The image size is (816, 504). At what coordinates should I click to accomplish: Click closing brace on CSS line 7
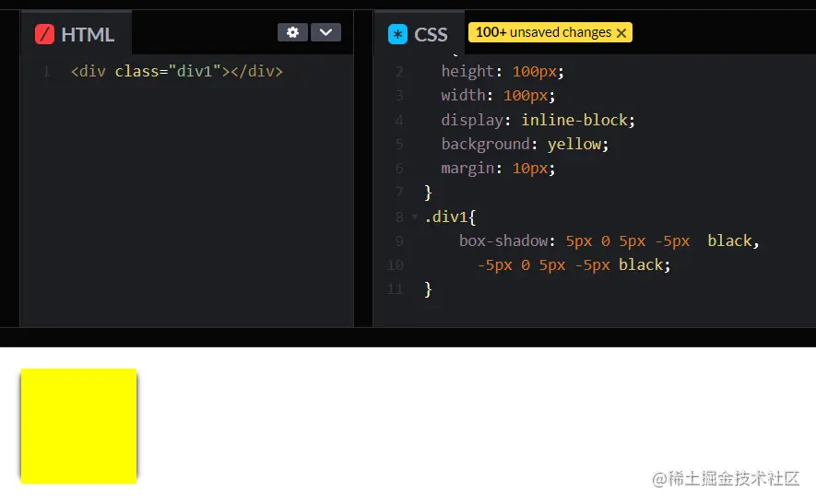click(428, 193)
